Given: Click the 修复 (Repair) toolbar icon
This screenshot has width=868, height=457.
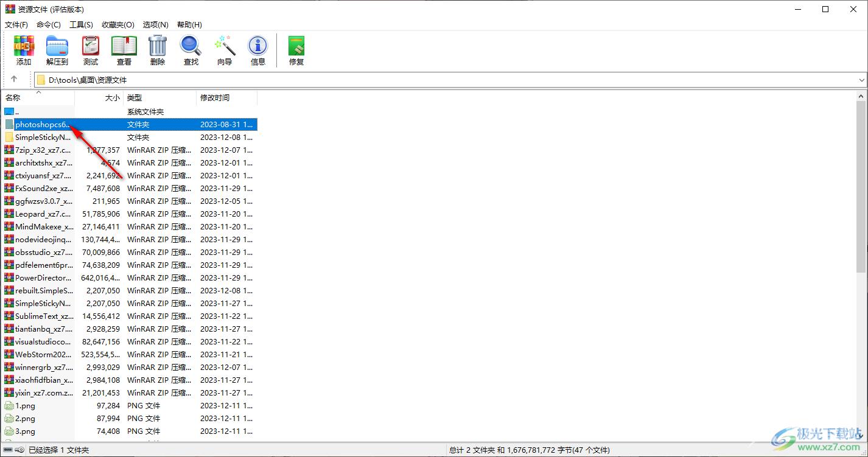Looking at the screenshot, I should point(296,46).
